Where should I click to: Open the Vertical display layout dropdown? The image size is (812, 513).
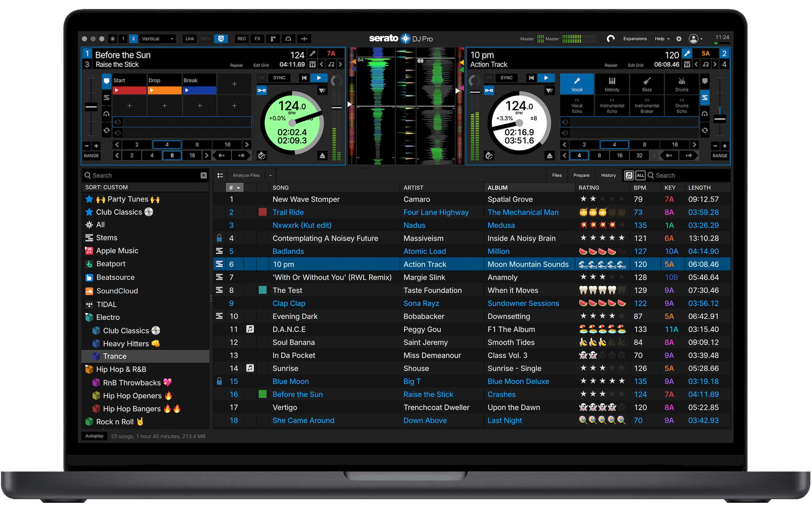click(157, 39)
